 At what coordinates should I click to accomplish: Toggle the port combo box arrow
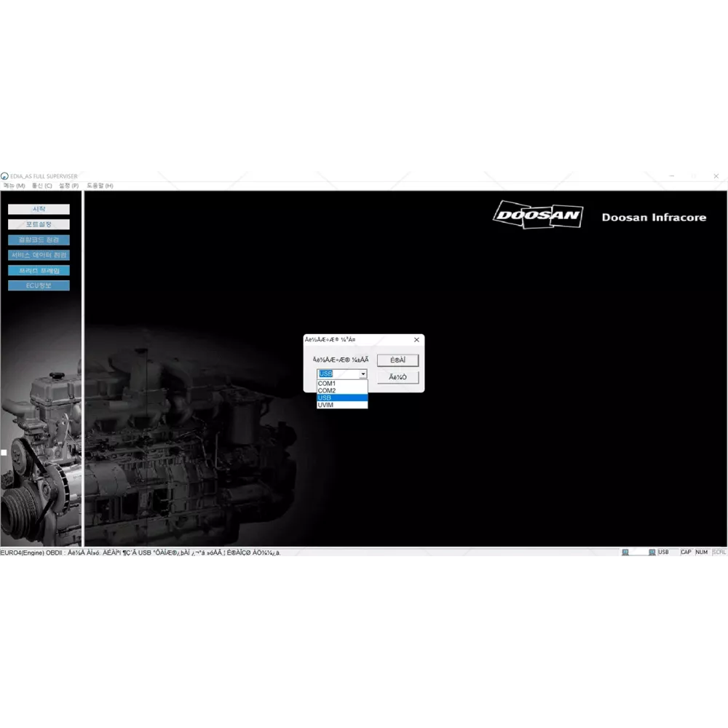pyautogui.click(x=363, y=374)
